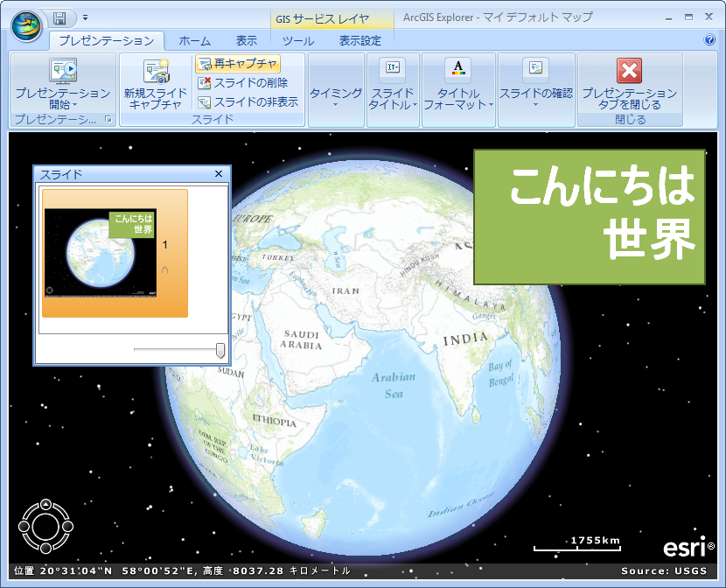Click the Save icon in quick access toolbar
The height and width of the screenshot is (588, 726).
click(x=59, y=17)
